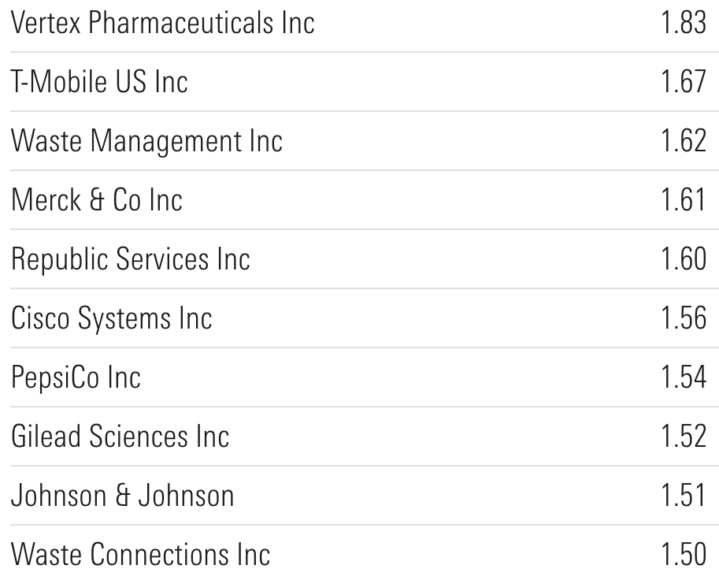The width and height of the screenshot is (719, 580).
Task: Click the Gilead Sciences Inc name
Action: [x=120, y=436]
